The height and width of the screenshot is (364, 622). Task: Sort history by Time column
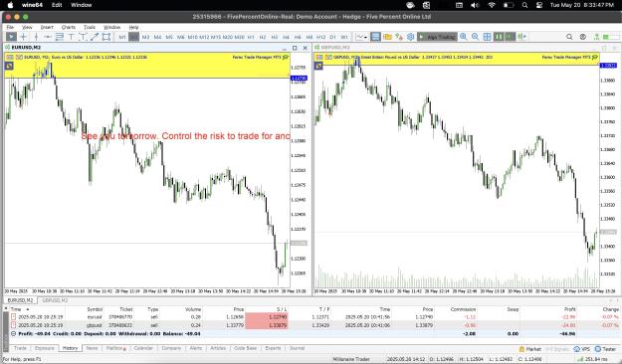coord(16,309)
